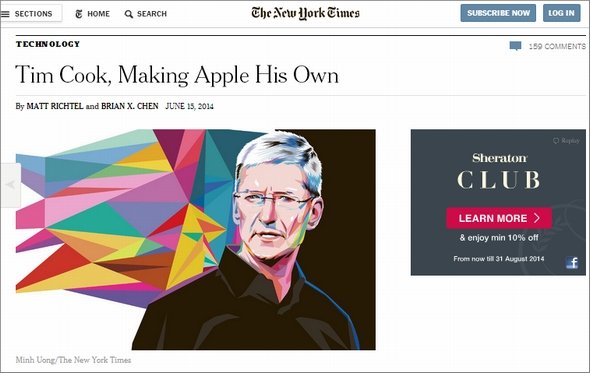Screen dimensions: 590x373
Task: Click the arrow chevron on Learn More
Action: pyautogui.click(x=537, y=218)
